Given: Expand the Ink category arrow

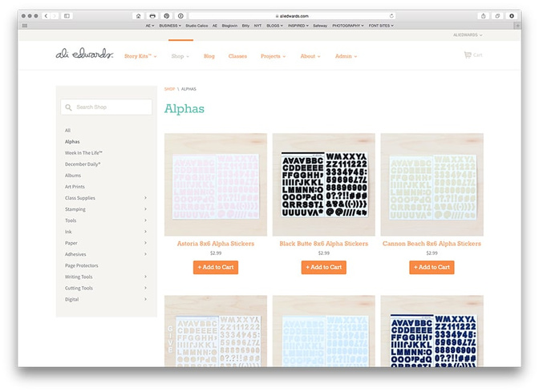Looking at the screenshot, I should [145, 232].
